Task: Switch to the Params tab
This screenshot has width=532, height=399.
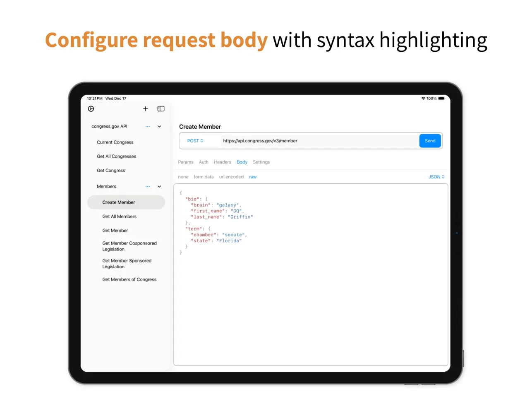Action: pos(186,162)
